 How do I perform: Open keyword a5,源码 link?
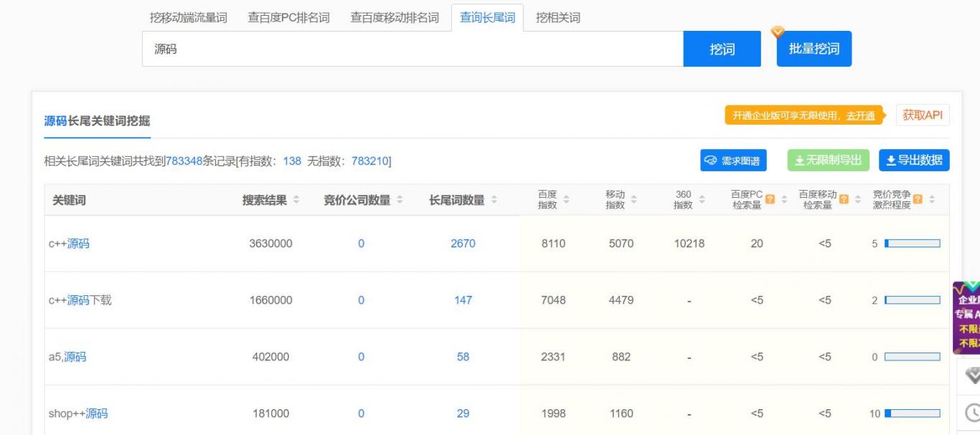(x=67, y=357)
